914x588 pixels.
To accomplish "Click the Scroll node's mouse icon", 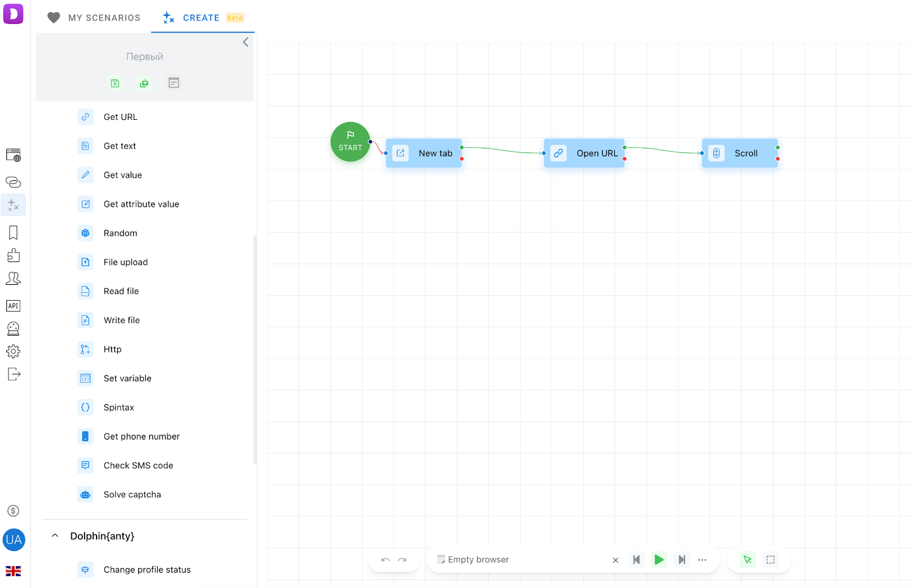I will (x=716, y=153).
